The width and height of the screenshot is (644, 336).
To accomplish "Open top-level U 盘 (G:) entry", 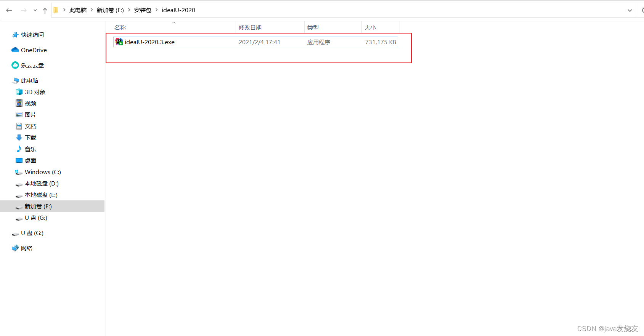I will pyautogui.click(x=32, y=233).
